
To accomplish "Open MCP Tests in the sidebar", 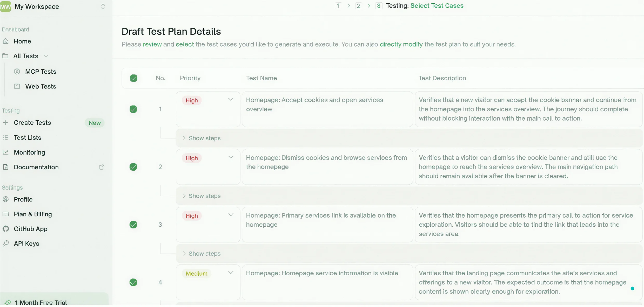I will click(x=41, y=72).
